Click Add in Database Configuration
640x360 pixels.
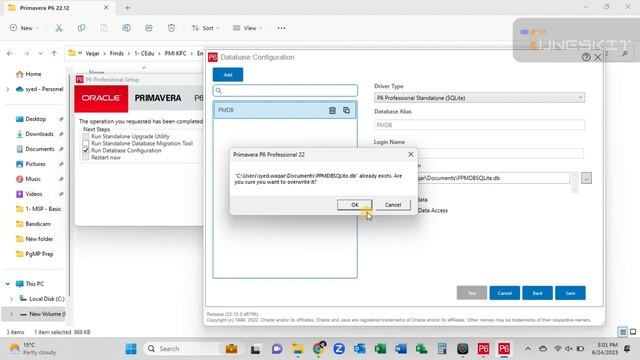228,75
